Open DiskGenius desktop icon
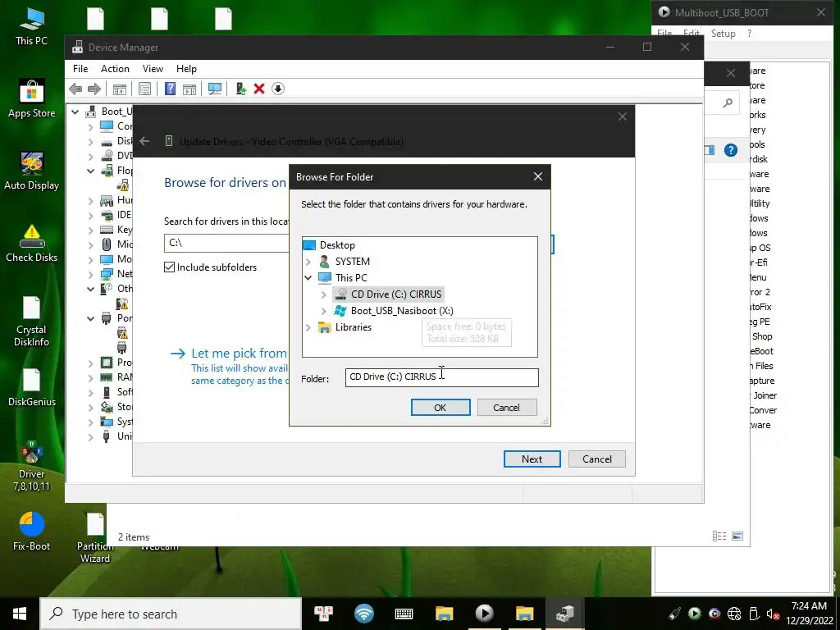 click(32, 388)
